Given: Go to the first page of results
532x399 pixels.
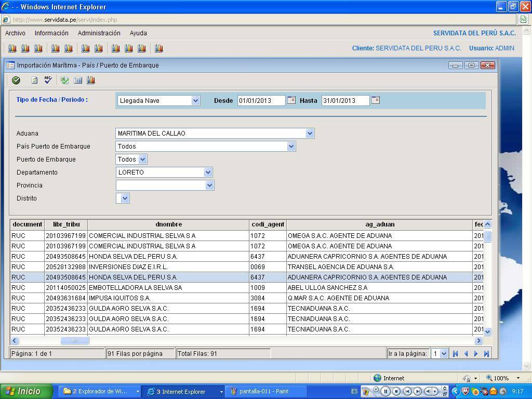Looking at the screenshot, I should (x=455, y=353).
